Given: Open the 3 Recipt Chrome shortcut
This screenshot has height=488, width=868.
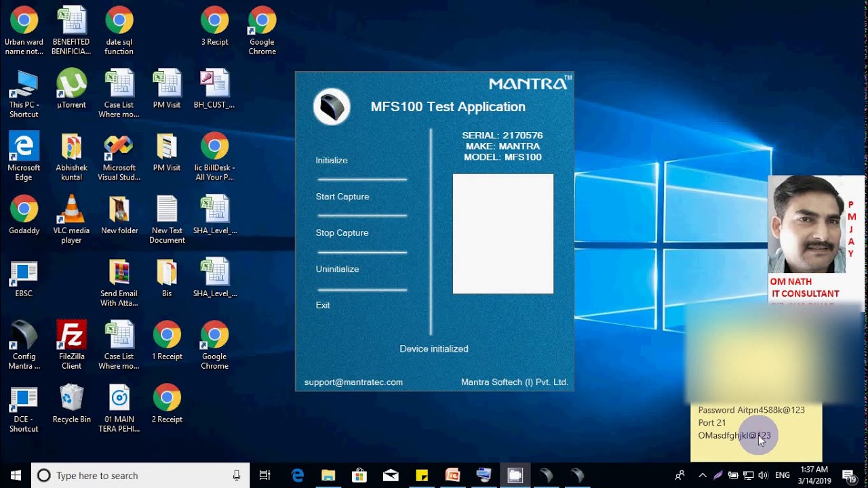Looking at the screenshot, I should (214, 27).
